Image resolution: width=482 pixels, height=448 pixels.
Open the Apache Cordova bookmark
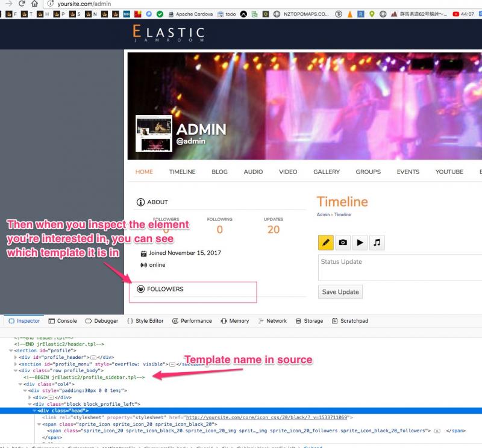tap(192, 14)
